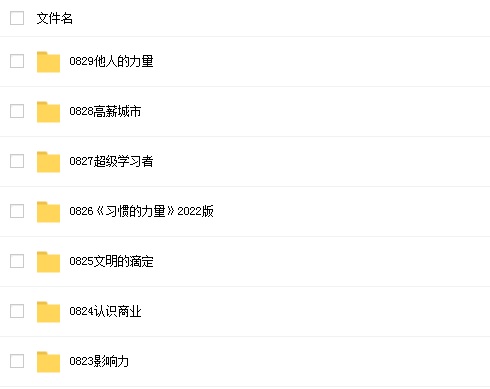Open the 0824认识商业 folder icon
This screenshot has width=490, height=389.
(x=48, y=312)
